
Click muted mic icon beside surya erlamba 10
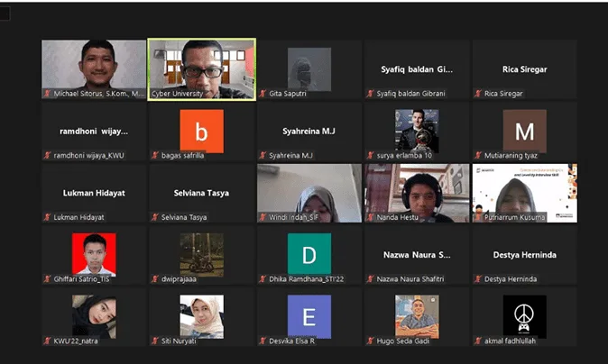point(371,155)
